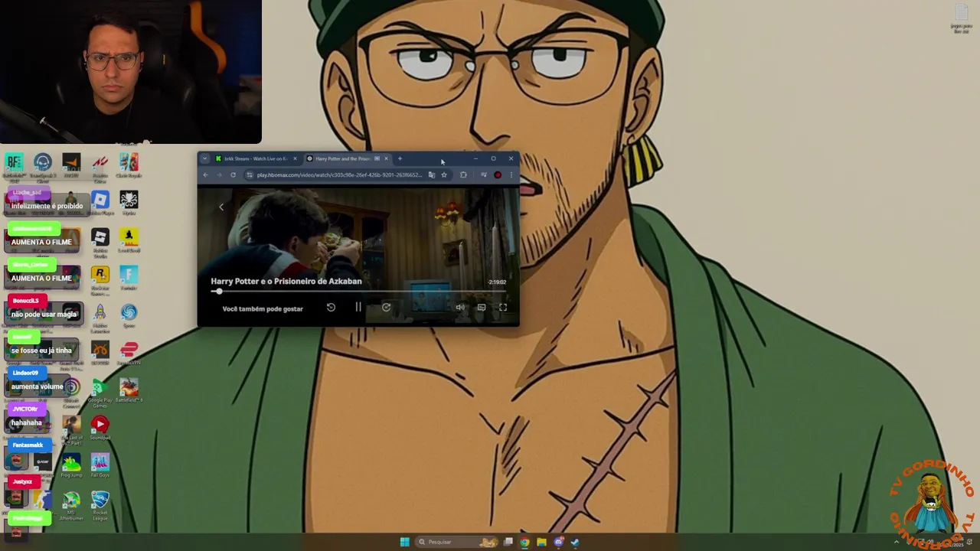
Task: Bookmark this page with the star
Action: tap(444, 175)
